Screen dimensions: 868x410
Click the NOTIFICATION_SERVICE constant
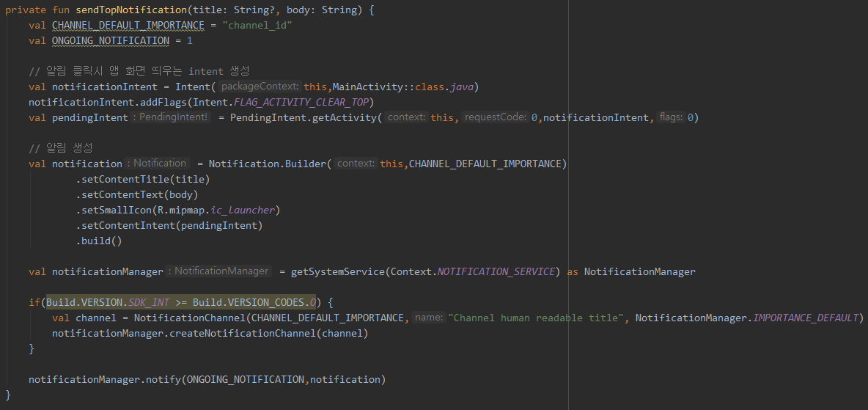pos(496,271)
